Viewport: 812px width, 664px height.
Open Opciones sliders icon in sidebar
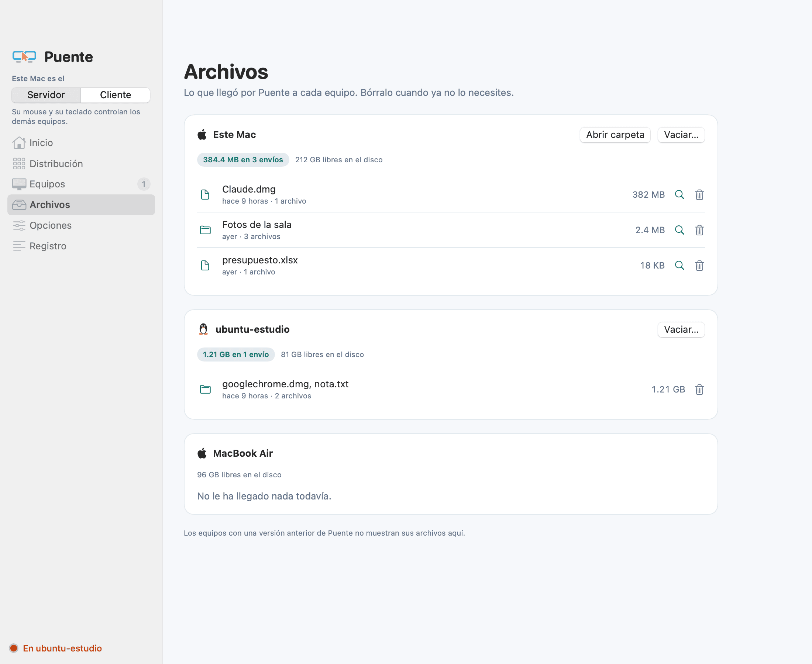19,225
